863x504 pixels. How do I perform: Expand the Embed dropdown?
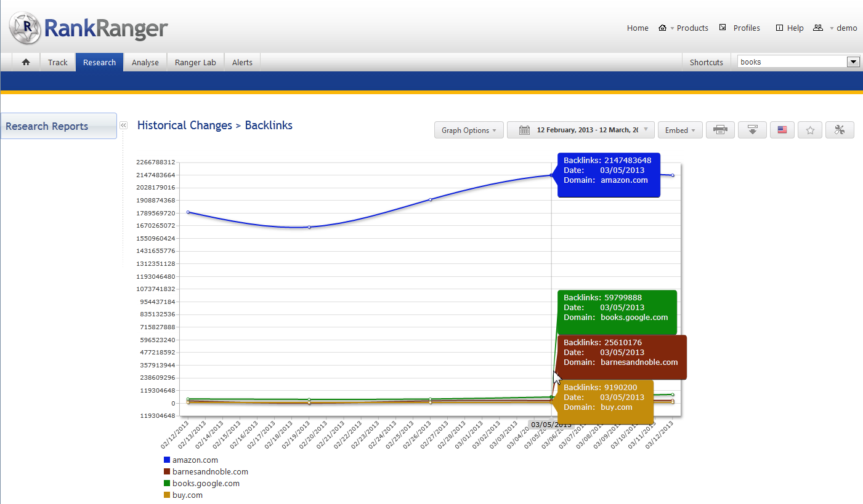point(680,130)
